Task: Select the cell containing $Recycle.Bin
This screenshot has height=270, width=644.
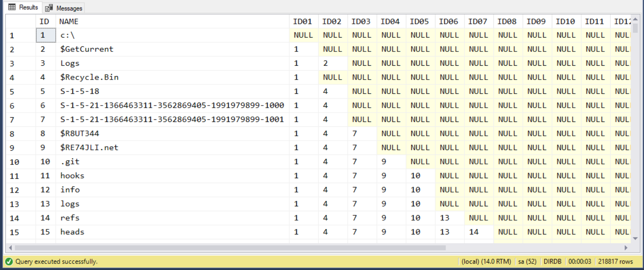Action: tap(90, 77)
